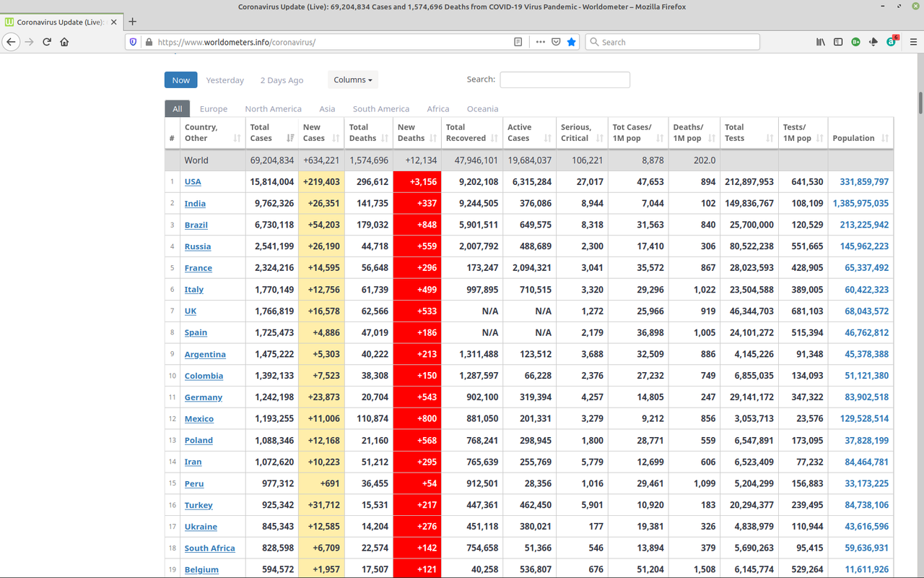This screenshot has height=578, width=924.
Task: Switch to the North America tab
Action: (x=273, y=108)
